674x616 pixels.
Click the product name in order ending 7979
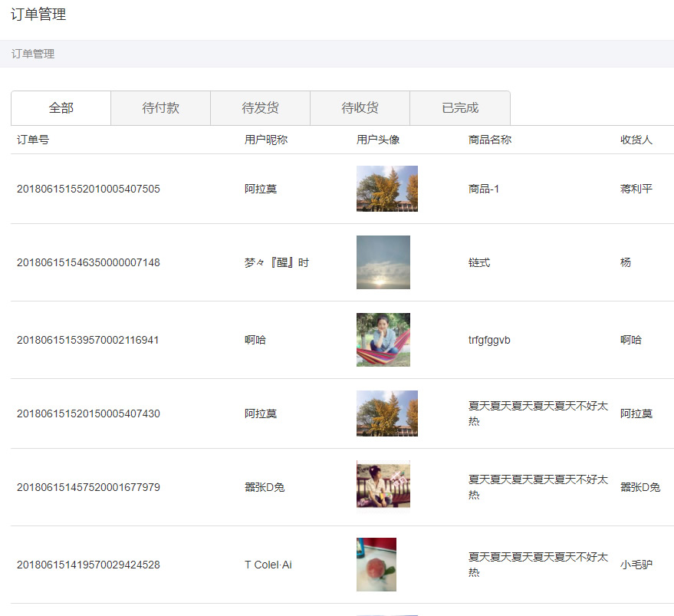coord(538,487)
